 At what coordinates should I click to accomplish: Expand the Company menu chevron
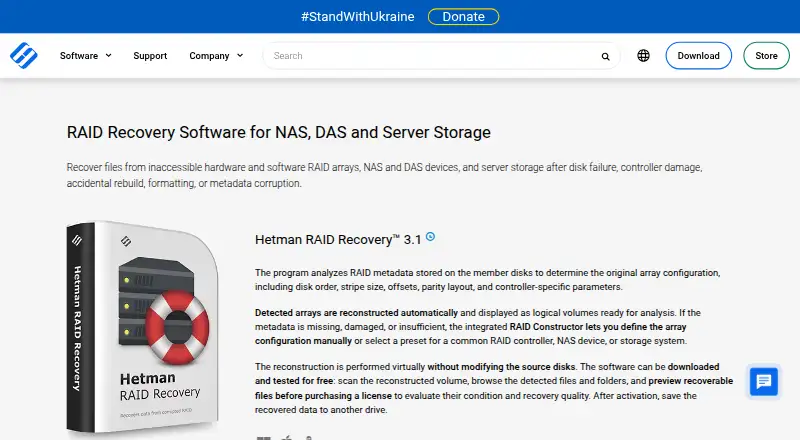[240, 56]
